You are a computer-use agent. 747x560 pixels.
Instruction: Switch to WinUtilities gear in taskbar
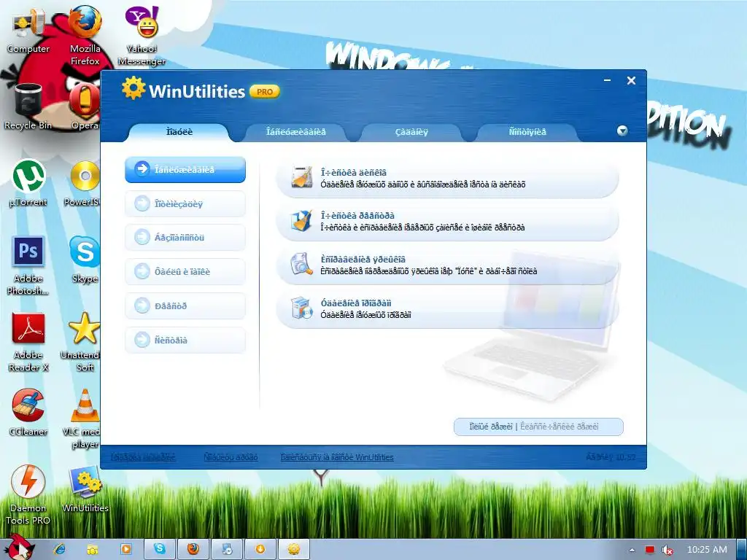(294, 549)
